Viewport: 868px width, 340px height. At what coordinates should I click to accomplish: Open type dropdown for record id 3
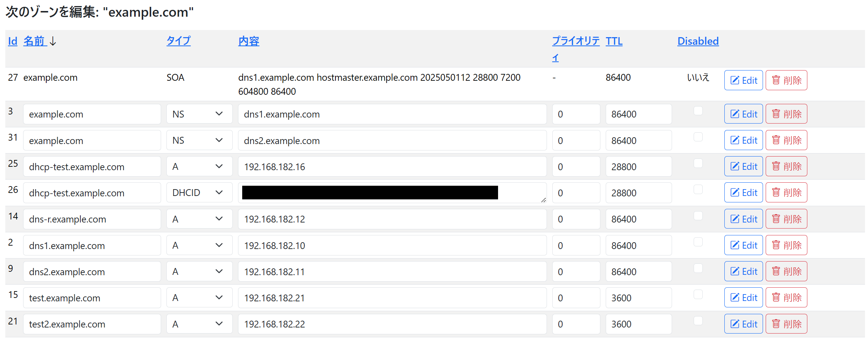tap(199, 114)
